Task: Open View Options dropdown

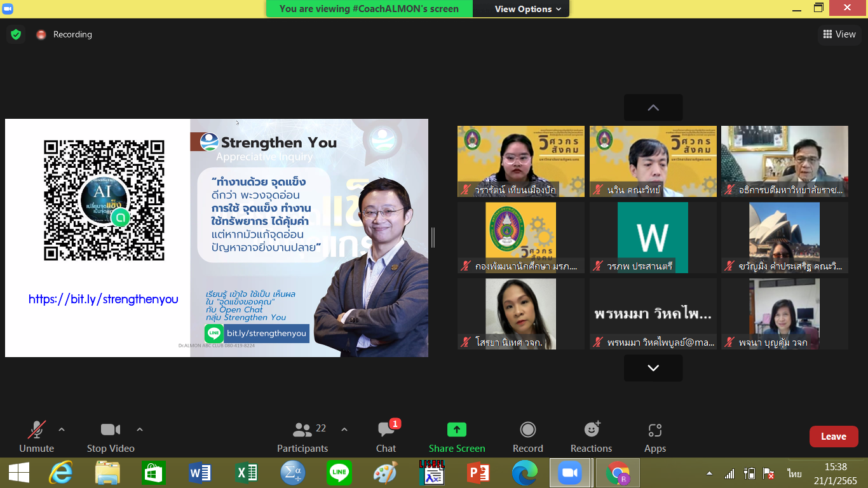Action: click(528, 9)
